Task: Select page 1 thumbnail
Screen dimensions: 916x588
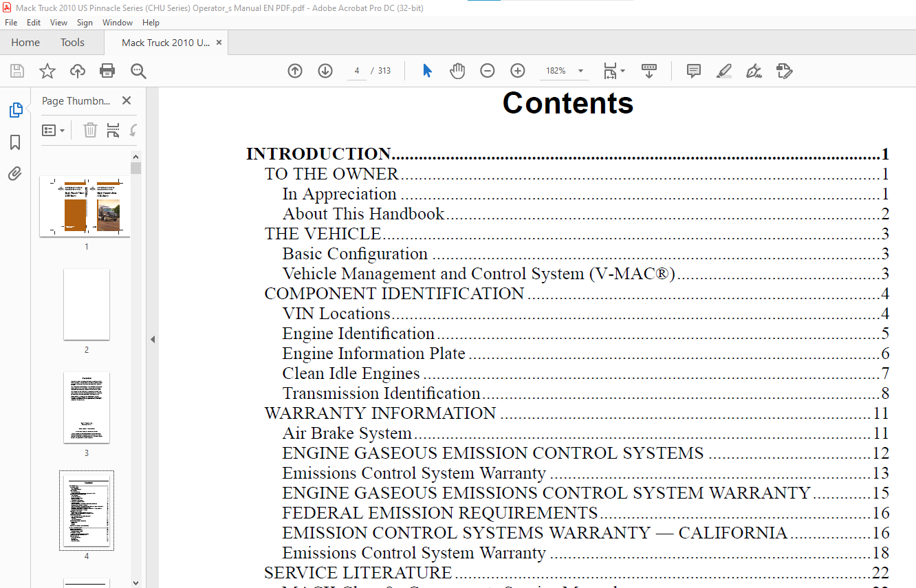Action: click(x=85, y=207)
